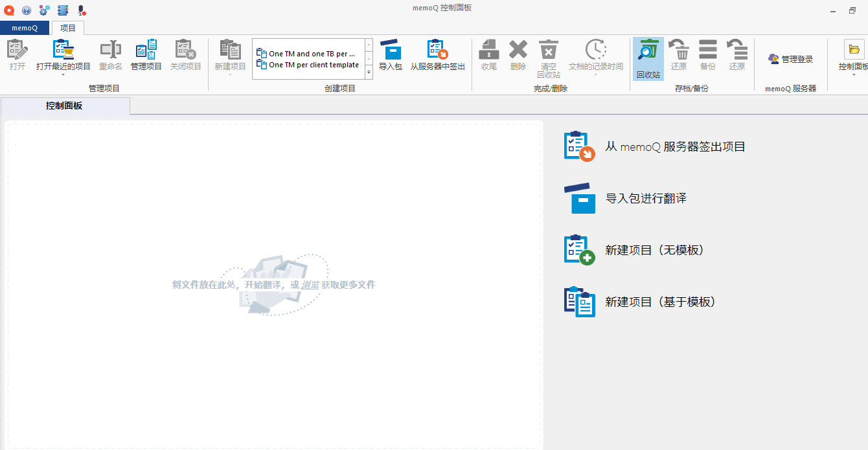
Task: Expand the 打开最近的项目 dropdown
Action: [x=63, y=74]
